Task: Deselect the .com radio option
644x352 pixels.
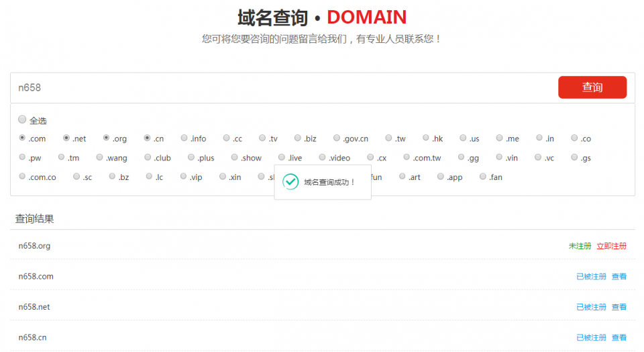Action: coord(22,138)
